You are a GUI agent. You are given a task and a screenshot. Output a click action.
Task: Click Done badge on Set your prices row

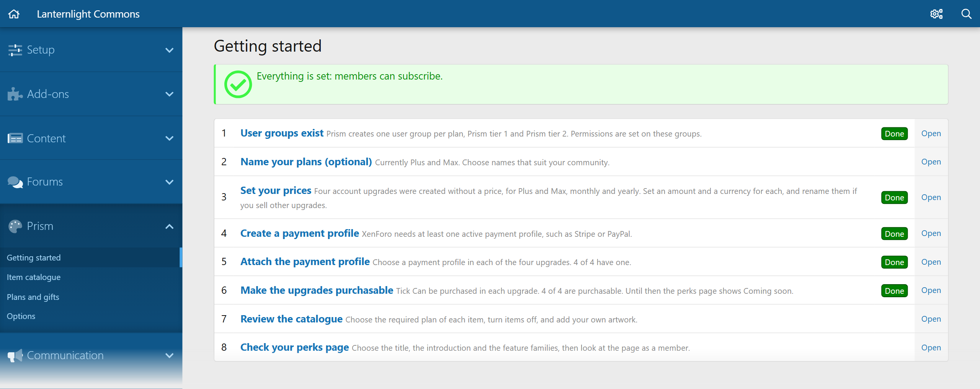894,197
